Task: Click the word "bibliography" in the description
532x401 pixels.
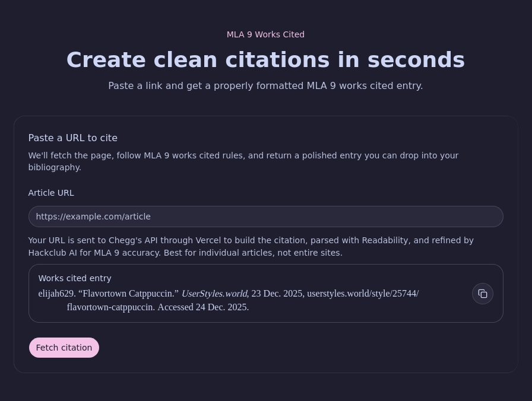Action: (54, 167)
